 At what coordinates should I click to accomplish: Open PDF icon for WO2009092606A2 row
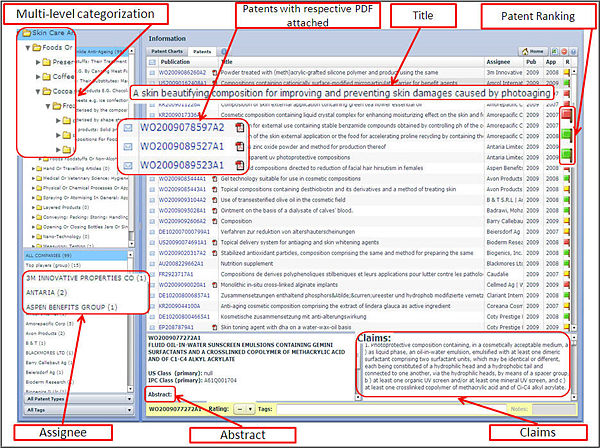(215, 221)
